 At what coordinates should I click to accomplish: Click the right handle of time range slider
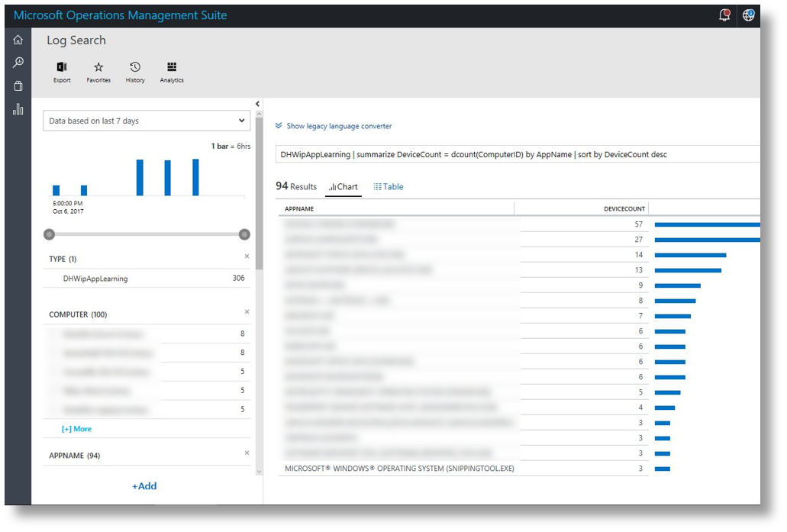tap(244, 234)
